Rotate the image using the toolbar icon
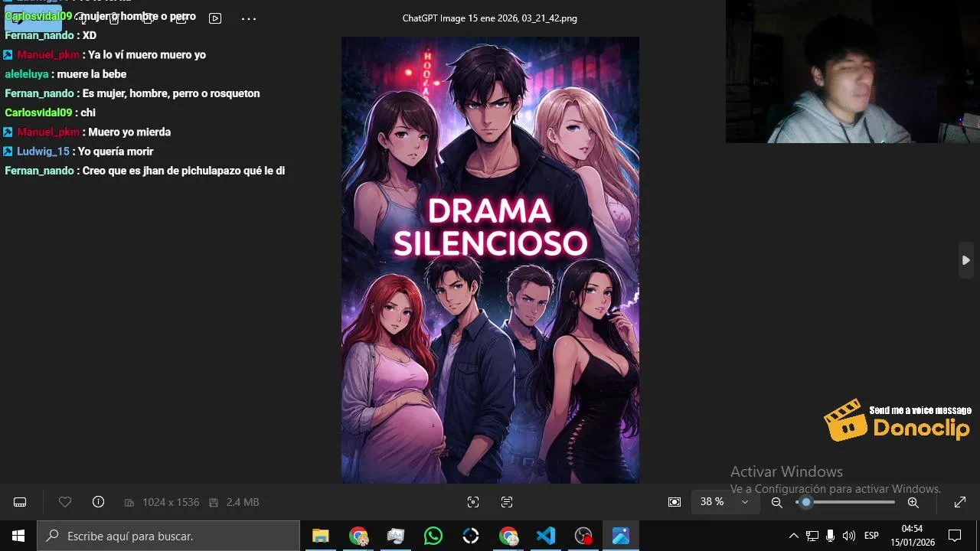 click(x=81, y=18)
